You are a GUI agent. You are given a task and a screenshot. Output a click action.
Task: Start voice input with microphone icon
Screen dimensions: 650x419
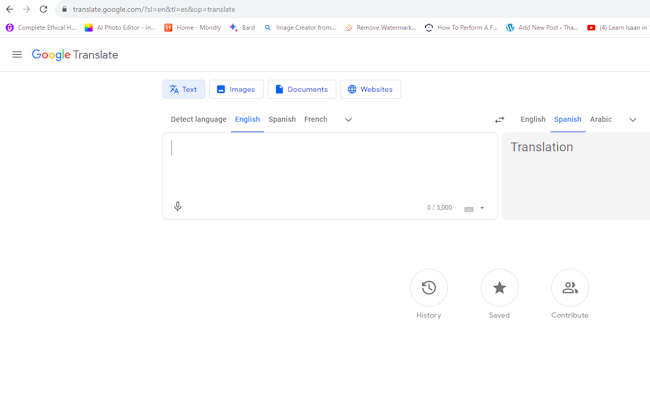point(177,206)
